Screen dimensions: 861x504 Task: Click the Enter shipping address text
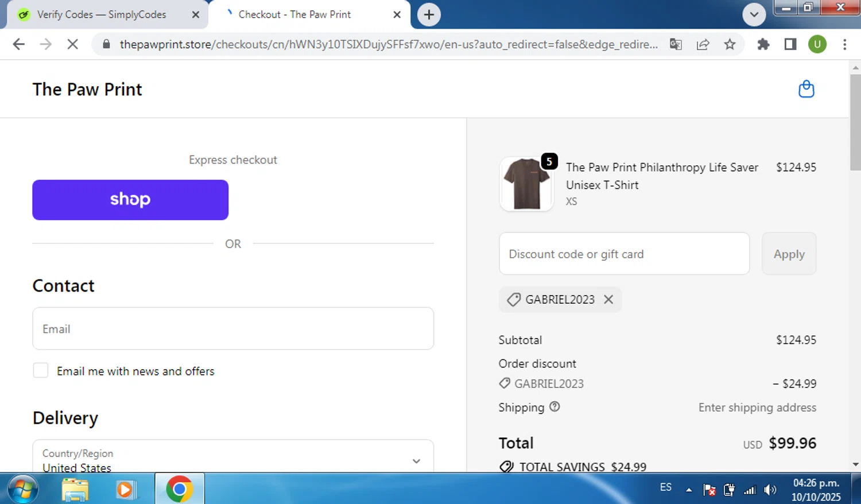pyautogui.click(x=757, y=407)
